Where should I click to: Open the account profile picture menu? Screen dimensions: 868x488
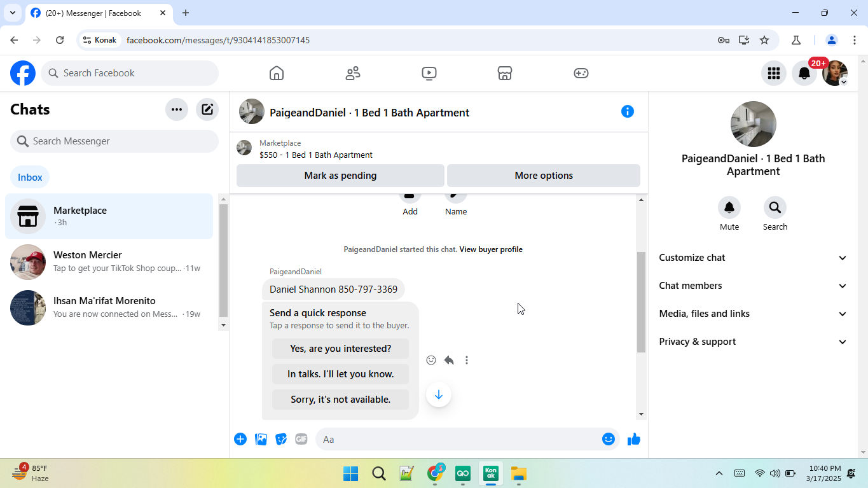pos(835,73)
